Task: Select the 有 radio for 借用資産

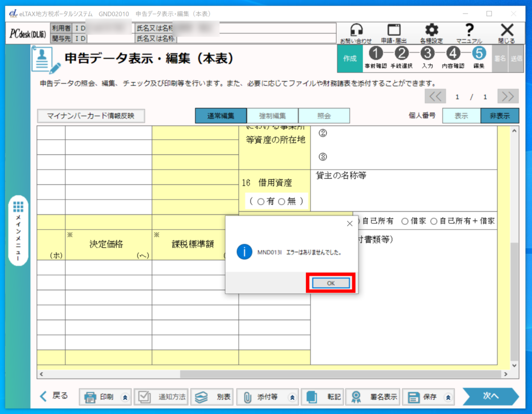Action: tap(261, 202)
